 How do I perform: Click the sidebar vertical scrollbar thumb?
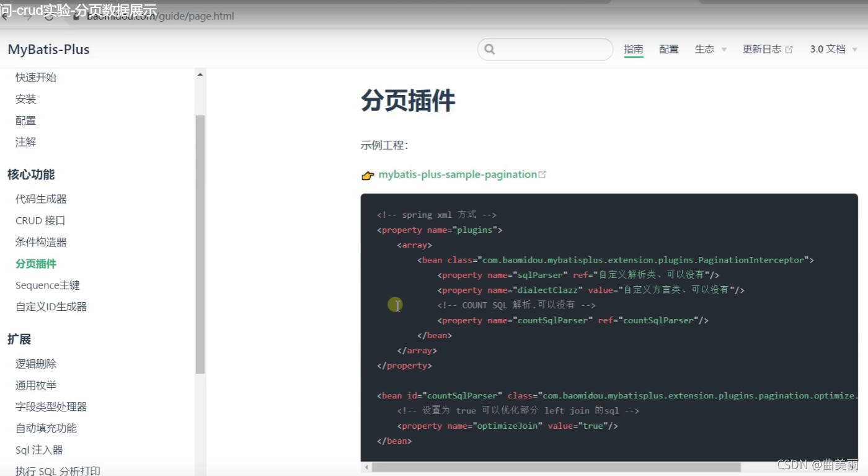(x=200, y=244)
